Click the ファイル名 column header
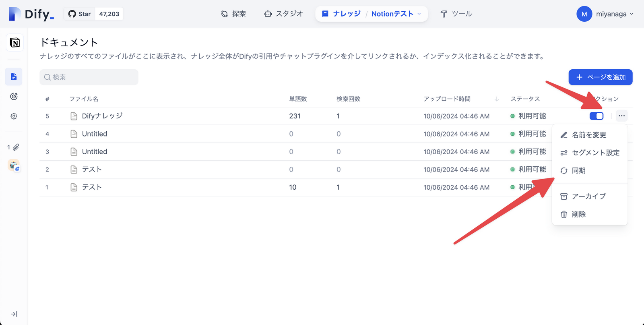This screenshot has width=644, height=325. tap(84, 99)
